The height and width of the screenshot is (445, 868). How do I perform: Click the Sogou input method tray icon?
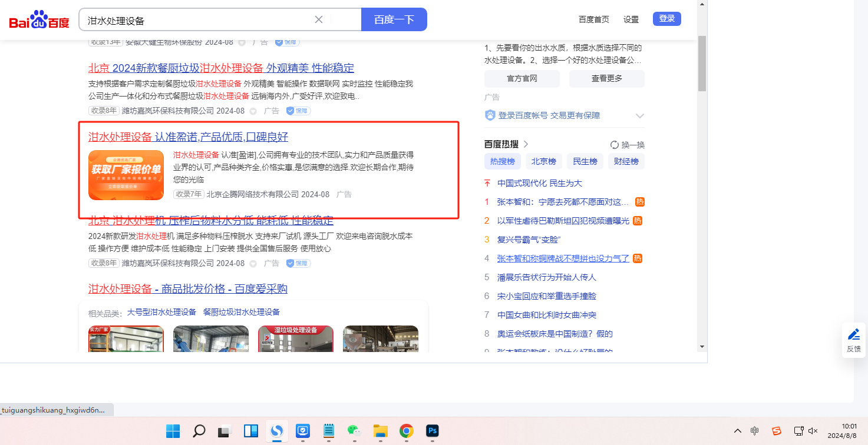(777, 431)
